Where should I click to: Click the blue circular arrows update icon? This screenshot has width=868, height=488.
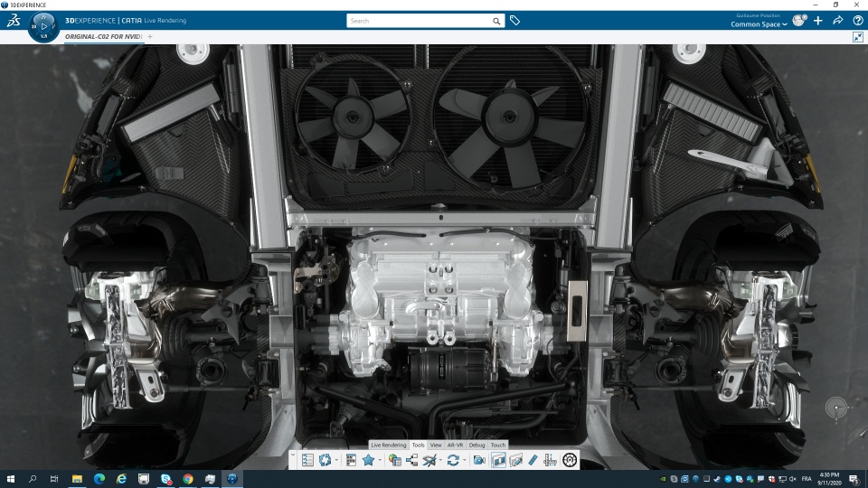pos(325,460)
